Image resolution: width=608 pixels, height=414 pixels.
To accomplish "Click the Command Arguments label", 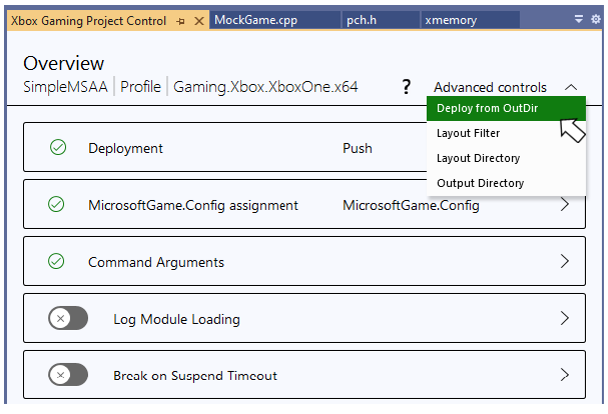I will [156, 262].
